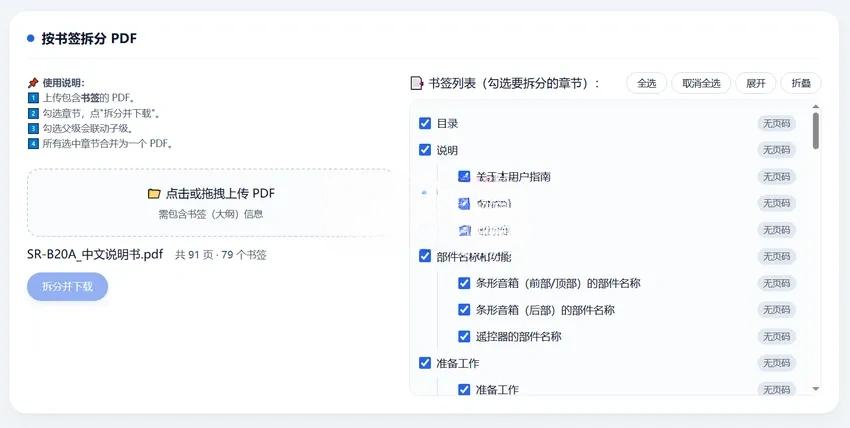Select the 说明 bookmark label
This screenshot has width=850, height=428.
tap(447, 150)
